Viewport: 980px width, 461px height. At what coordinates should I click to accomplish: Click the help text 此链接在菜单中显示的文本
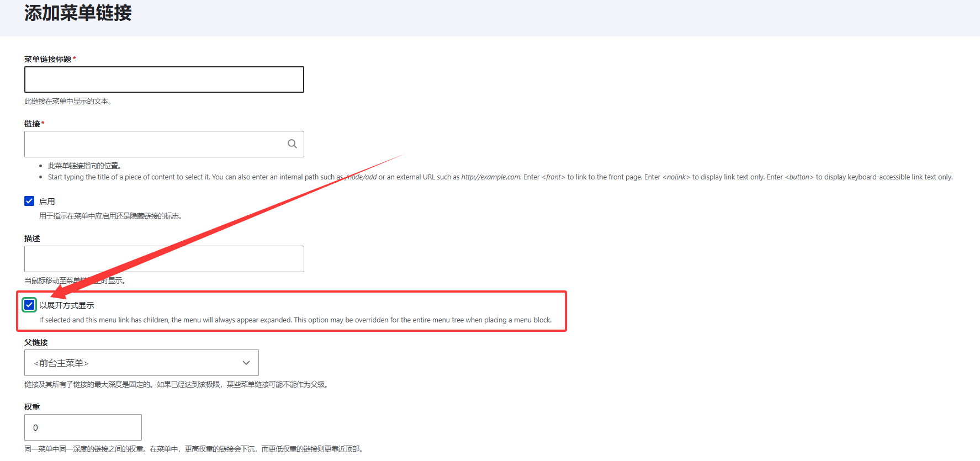click(x=67, y=102)
